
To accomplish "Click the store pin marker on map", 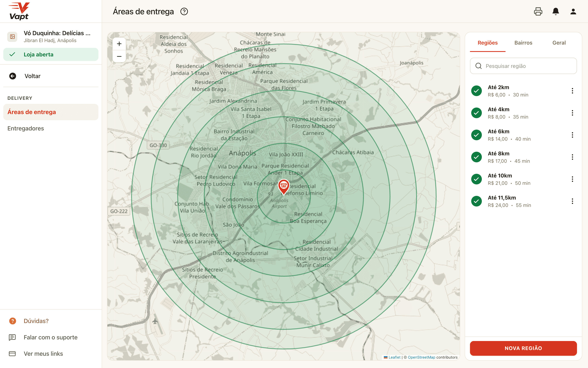I will [x=284, y=187].
